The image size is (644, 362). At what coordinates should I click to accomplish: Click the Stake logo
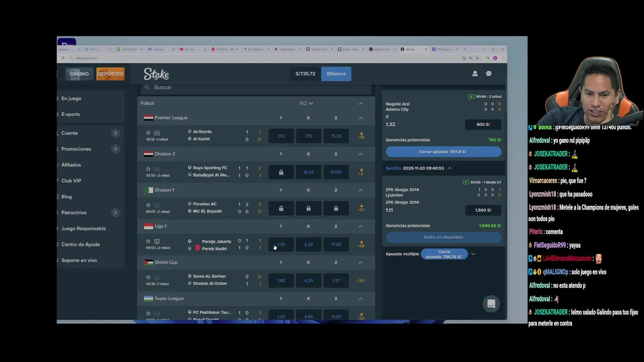(156, 74)
